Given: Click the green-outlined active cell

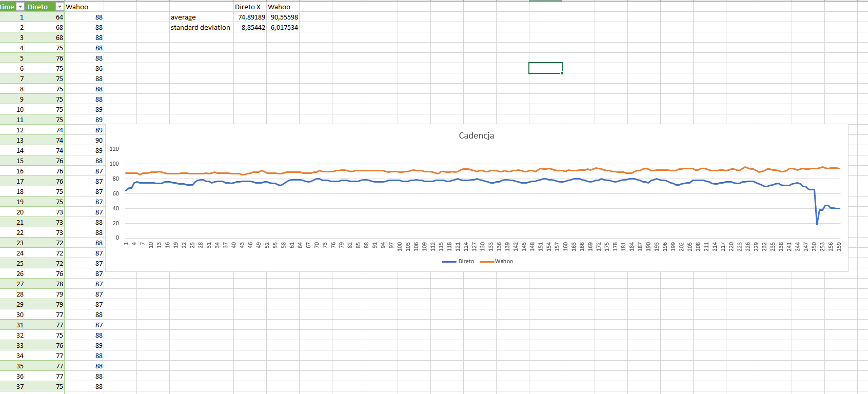Looking at the screenshot, I should [545, 68].
